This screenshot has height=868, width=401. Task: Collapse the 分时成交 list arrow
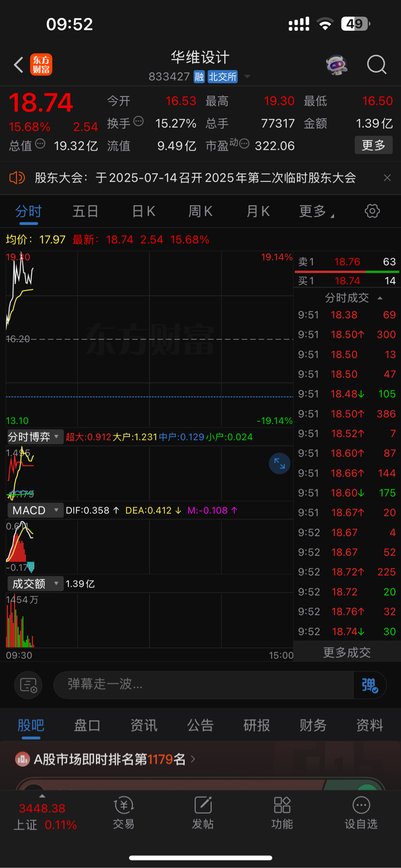pos(380,298)
